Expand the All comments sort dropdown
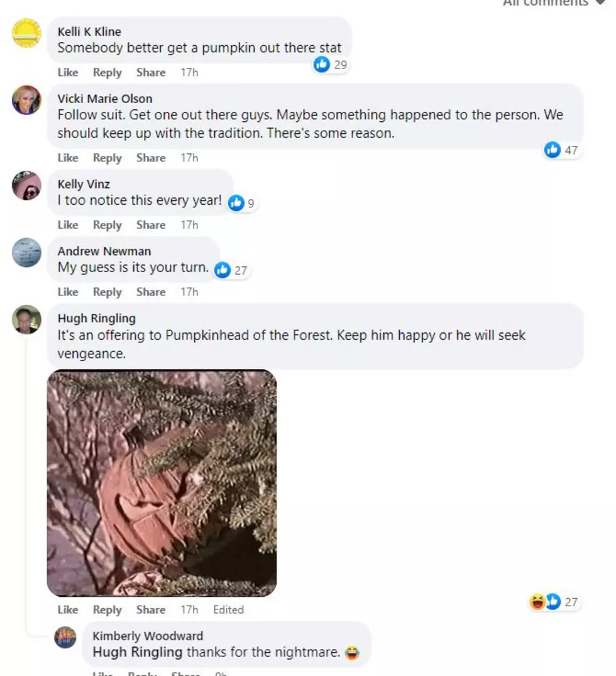This screenshot has height=676, width=616. click(555, 3)
